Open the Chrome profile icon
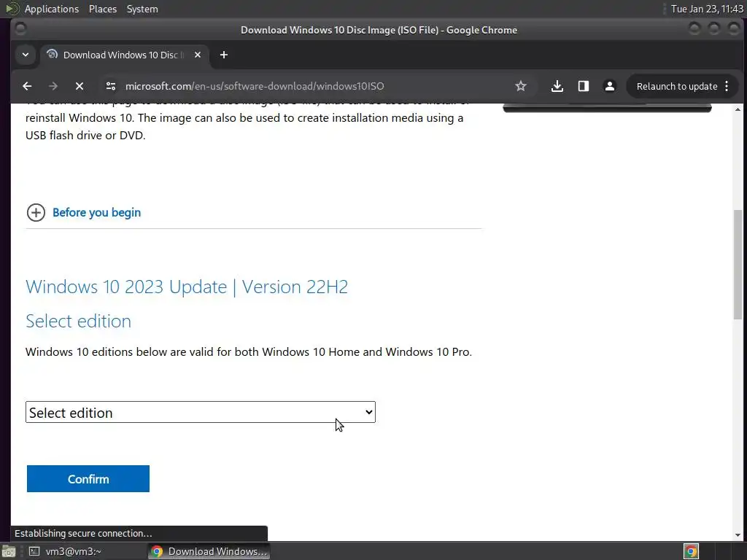Viewport: 747px width, 560px height. click(609, 86)
